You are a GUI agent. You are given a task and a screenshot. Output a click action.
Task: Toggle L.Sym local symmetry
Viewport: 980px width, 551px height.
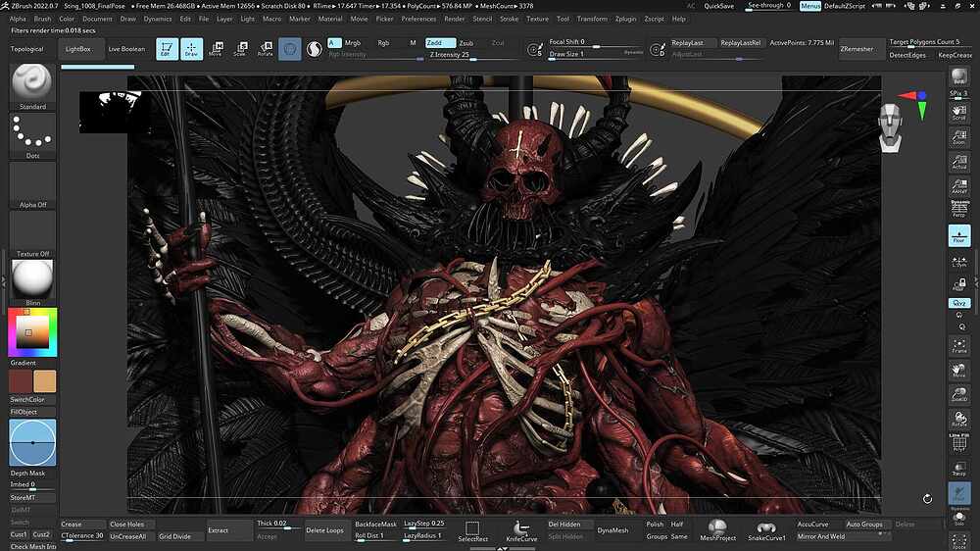pyautogui.click(x=958, y=262)
